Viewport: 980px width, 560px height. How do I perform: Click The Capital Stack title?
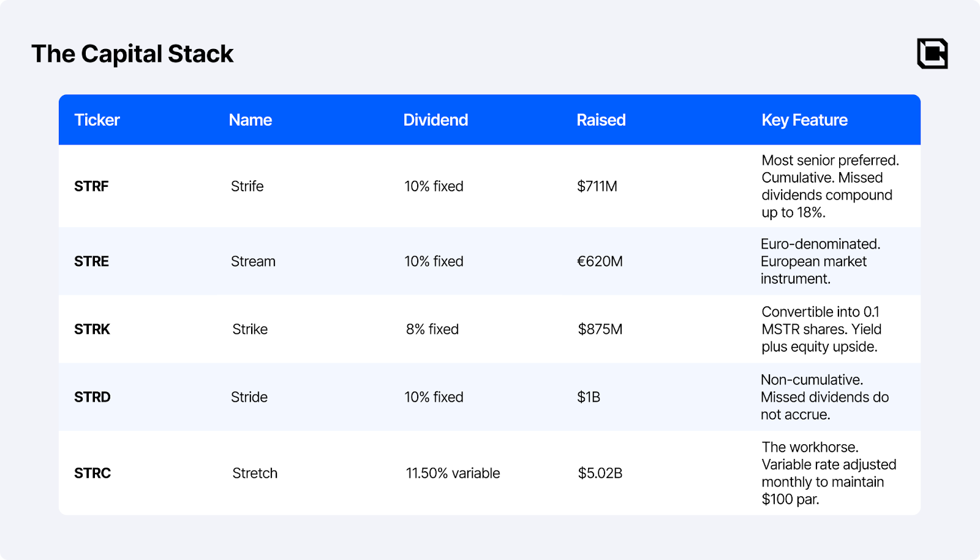coord(132,54)
